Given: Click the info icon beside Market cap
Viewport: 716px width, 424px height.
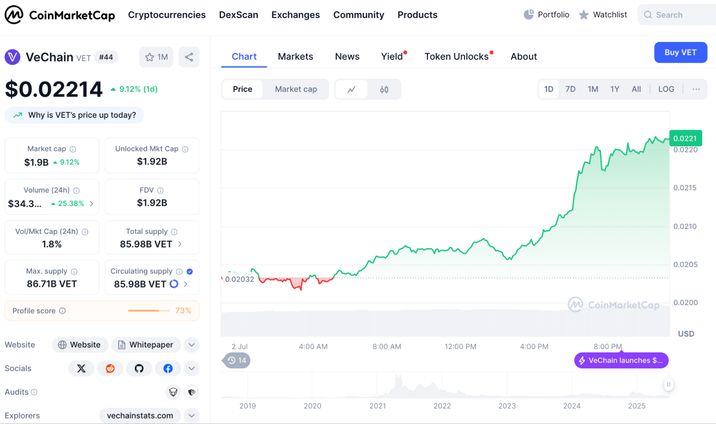Looking at the screenshot, I should pos(73,149).
